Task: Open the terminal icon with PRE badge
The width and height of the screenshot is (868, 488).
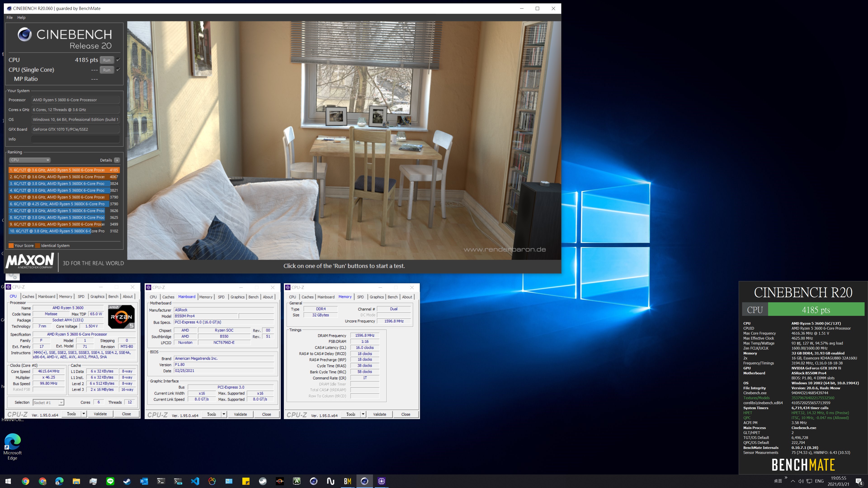Action: [x=178, y=481]
